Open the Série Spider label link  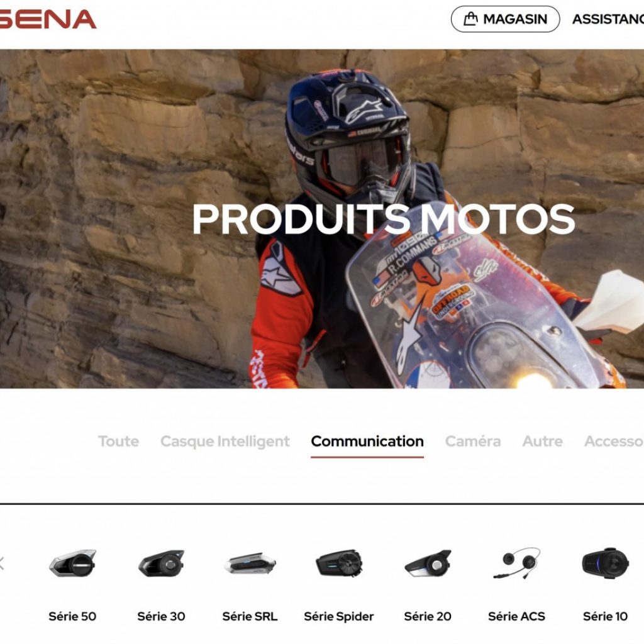click(x=339, y=616)
